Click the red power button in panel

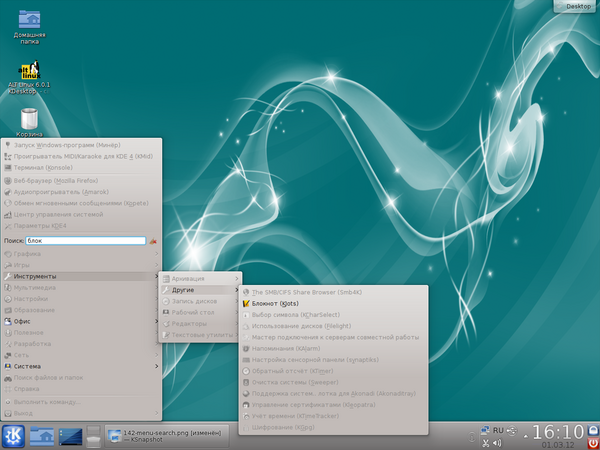pyautogui.click(x=591, y=441)
